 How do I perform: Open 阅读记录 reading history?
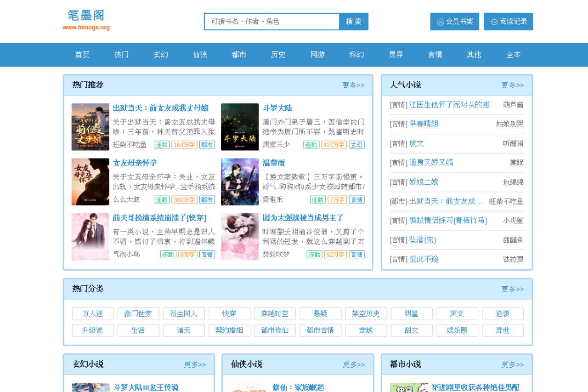pos(509,22)
